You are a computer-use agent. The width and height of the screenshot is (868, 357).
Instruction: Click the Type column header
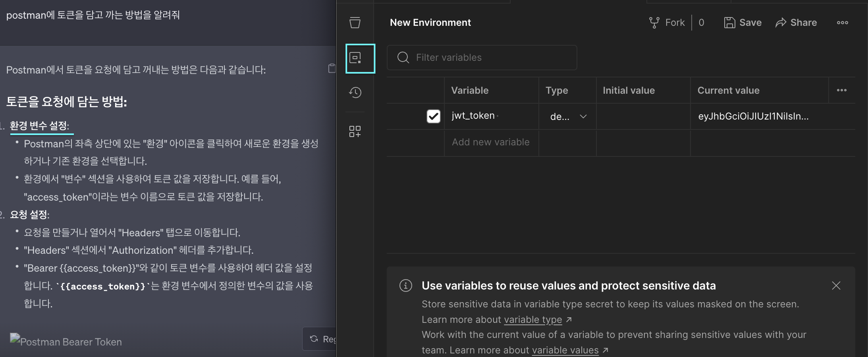[557, 91]
